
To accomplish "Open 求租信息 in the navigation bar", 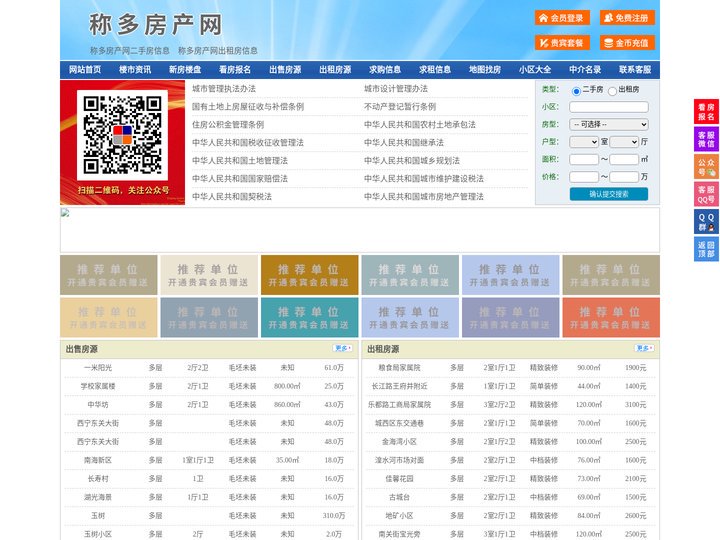I will [x=435, y=70].
